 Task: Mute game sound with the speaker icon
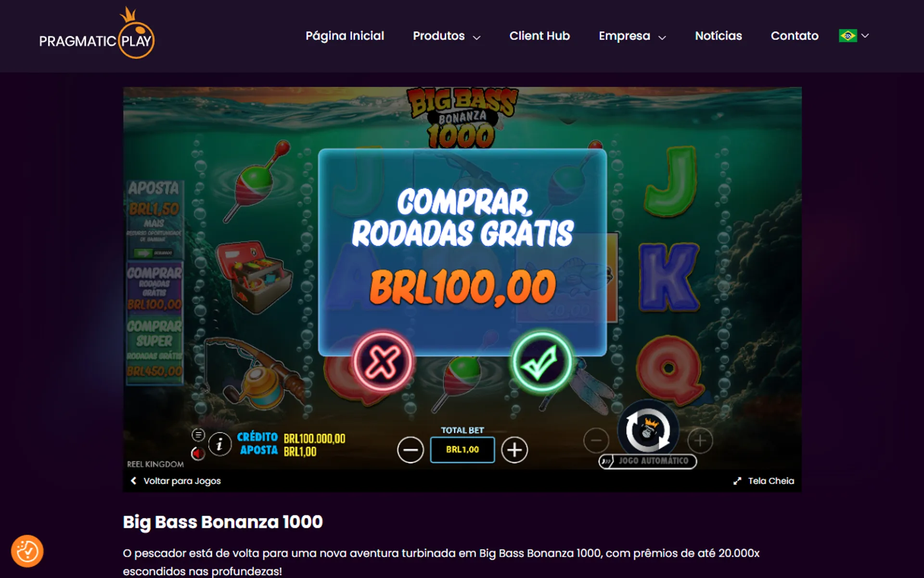coord(198,453)
